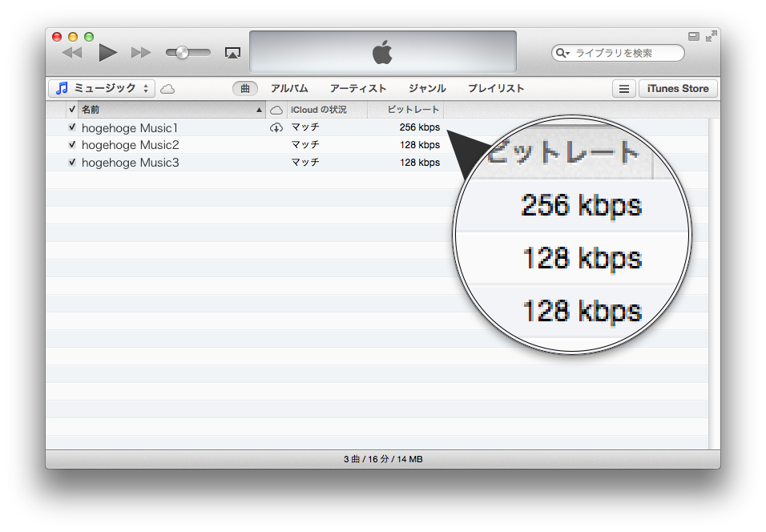Uncheck hogehoge Music2 checkbox
The width and height of the screenshot is (766, 532).
click(72, 144)
